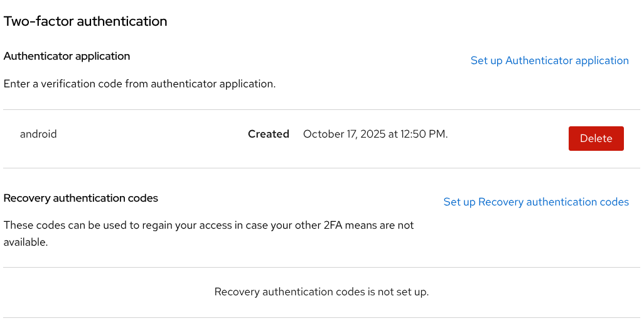The width and height of the screenshot is (644, 328).
Task: Click the Two-factor authentication page heading
Action: point(85,21)
